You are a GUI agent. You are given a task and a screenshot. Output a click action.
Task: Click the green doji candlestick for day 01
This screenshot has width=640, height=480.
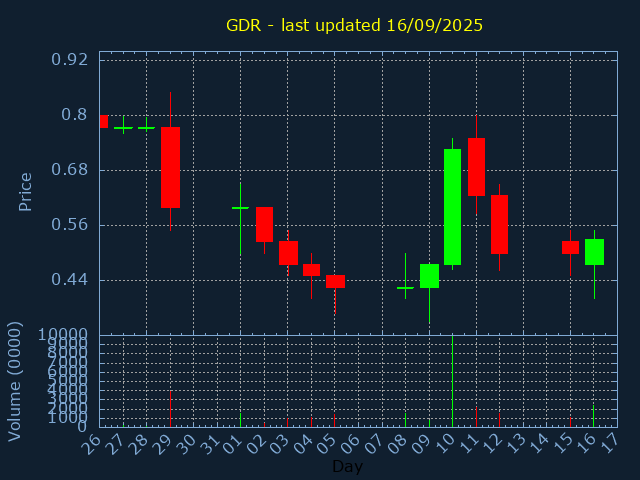tap(240, 208)
